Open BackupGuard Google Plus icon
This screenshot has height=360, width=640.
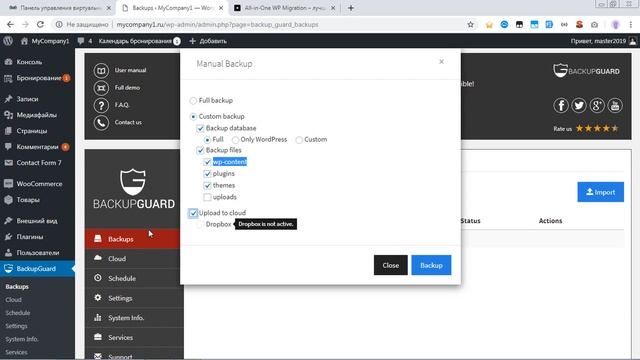[597, 105]
